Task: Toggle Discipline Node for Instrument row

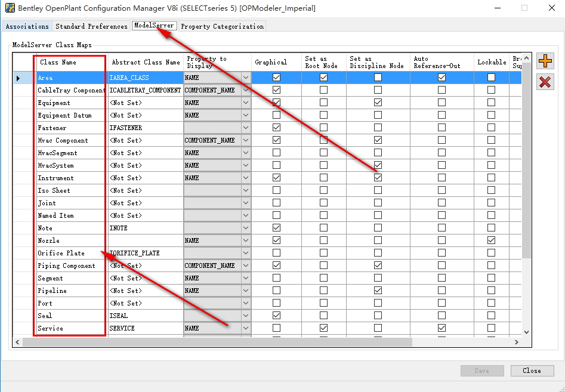Action: (378, 178)
